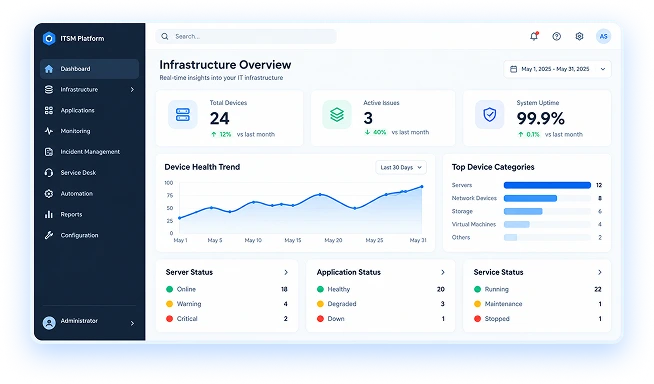Click the Applications grid icon
The width and height of the screenshot is (654, 384).
49,110
